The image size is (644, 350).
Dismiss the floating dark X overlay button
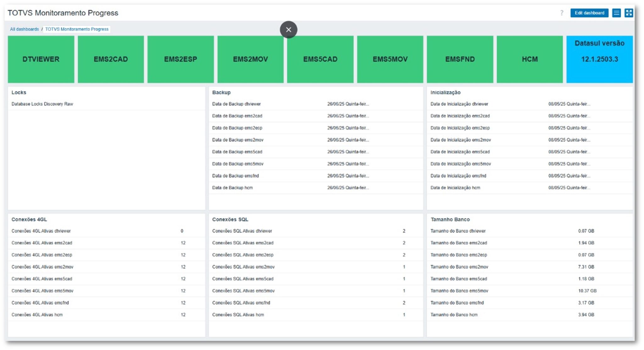(288, 29)
